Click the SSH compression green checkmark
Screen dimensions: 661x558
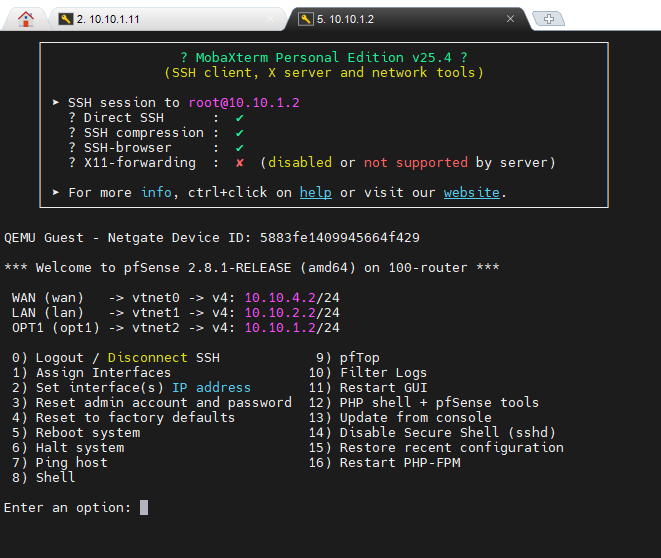coord(239,133)
